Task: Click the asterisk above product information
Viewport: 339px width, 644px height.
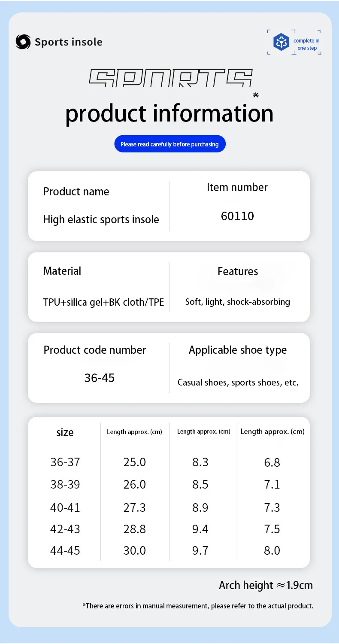Action: (x=256, y=95)
